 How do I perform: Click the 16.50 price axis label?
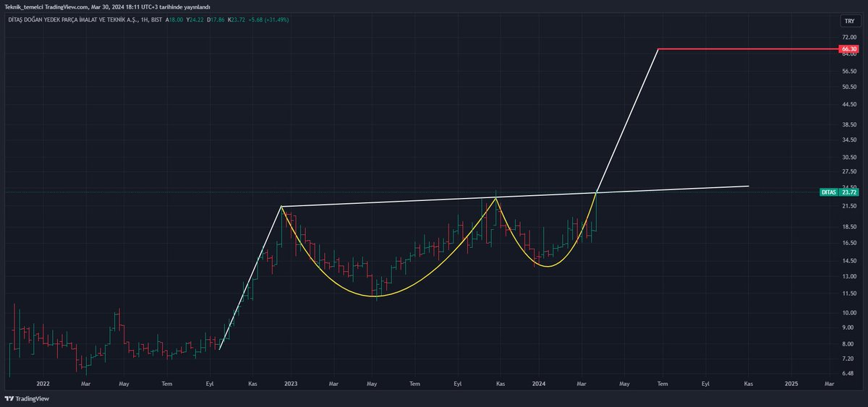(x=848, y=243)
